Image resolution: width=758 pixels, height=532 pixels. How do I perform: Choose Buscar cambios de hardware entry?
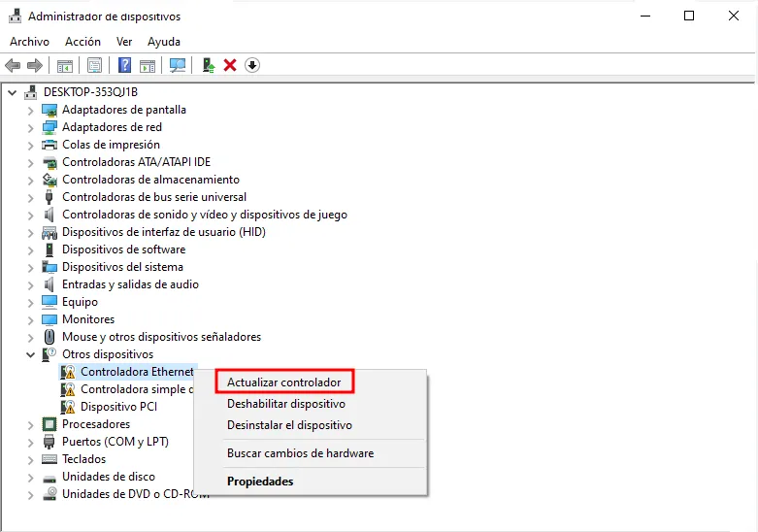[300, 453]
